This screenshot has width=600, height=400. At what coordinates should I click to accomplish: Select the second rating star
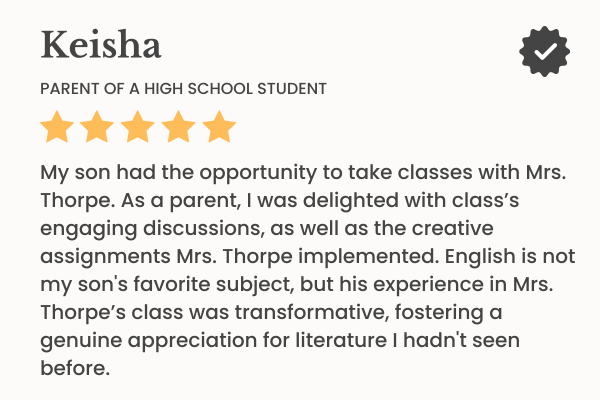97,127
